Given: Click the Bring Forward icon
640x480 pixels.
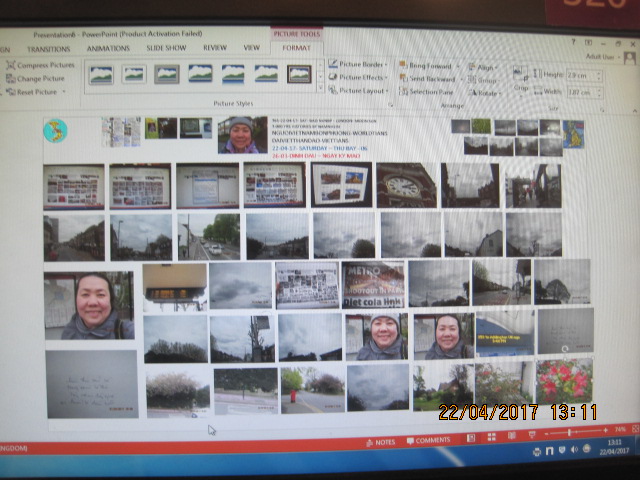Looking at the screenshot, I should point(403,65).
